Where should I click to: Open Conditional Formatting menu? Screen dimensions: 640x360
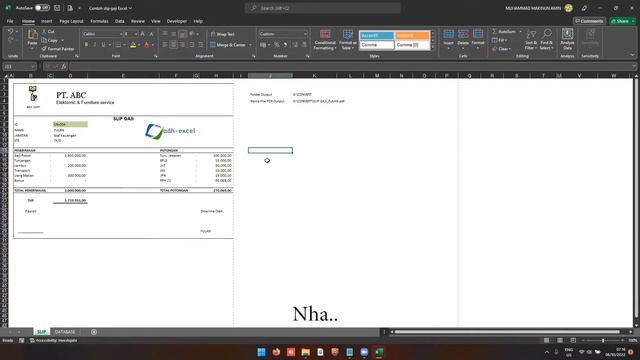(x=325, y=40)
